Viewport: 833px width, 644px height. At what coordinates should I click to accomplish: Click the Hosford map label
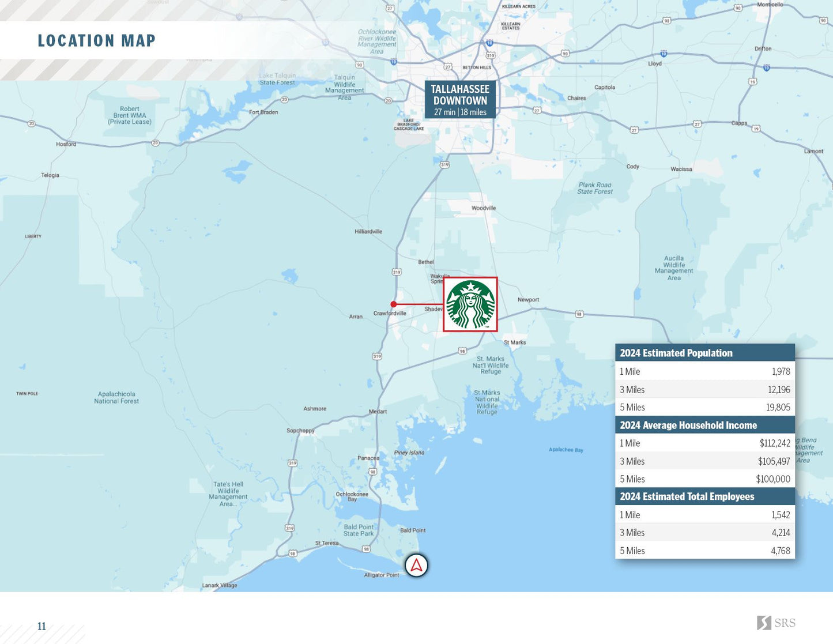tap(66, 144)
